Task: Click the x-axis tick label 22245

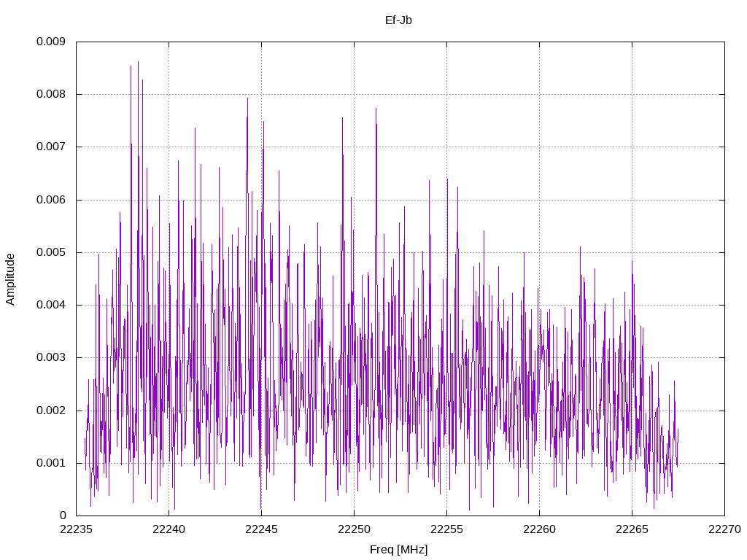Action: (261, 529)
